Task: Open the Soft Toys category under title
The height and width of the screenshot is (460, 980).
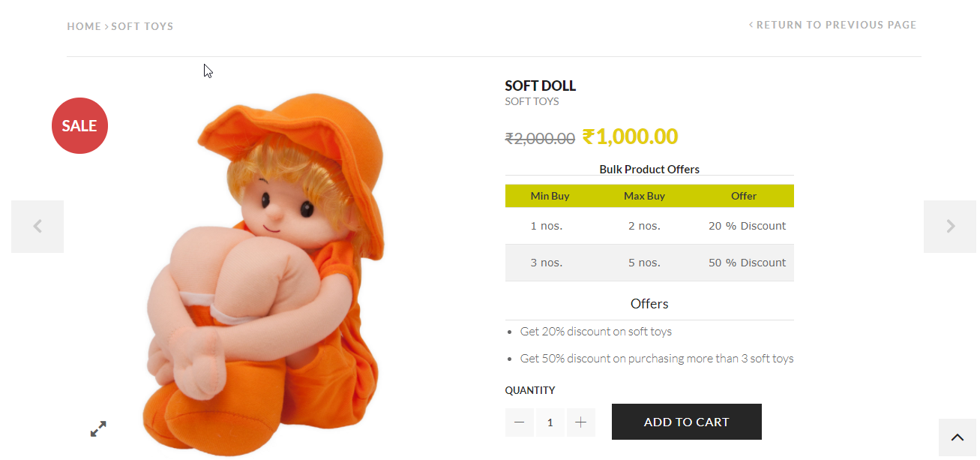Action: pos(532,101)
